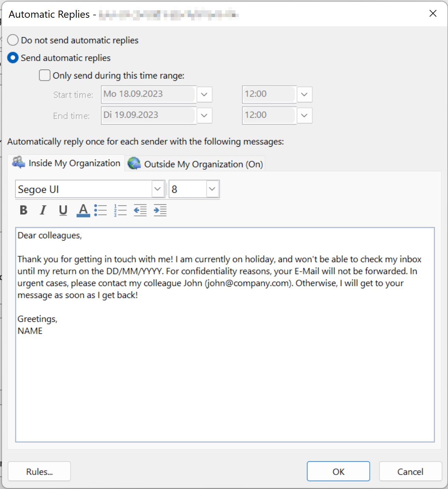Decrease the paragraph indent
The image size is (448, 489).
point(140,210)
